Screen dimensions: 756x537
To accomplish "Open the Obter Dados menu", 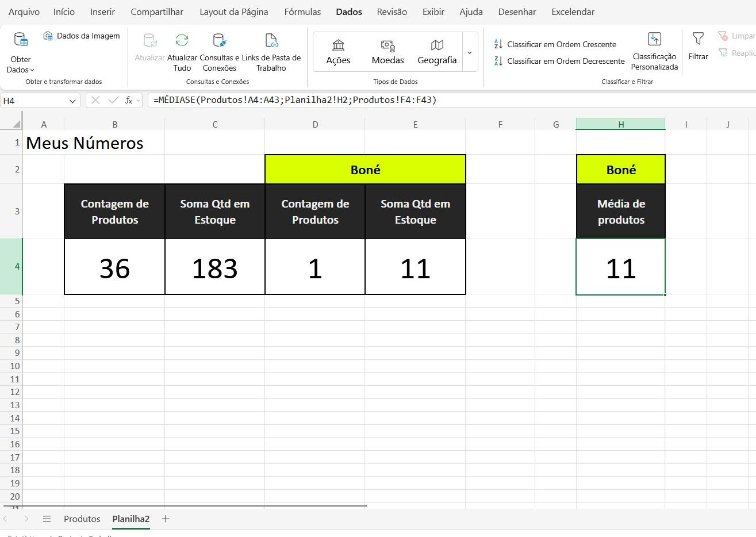I will point(21,53).
